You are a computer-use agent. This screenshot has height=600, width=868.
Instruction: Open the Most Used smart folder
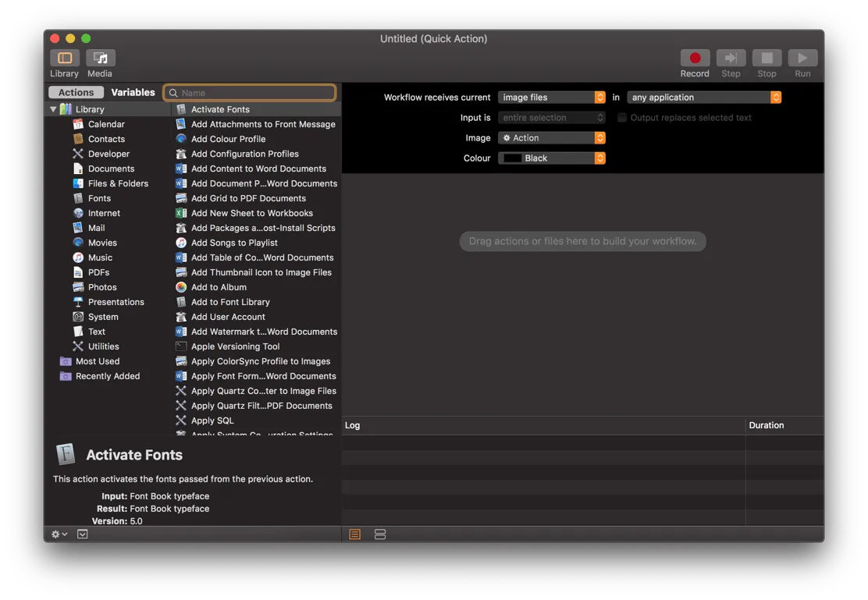[97, 361]
